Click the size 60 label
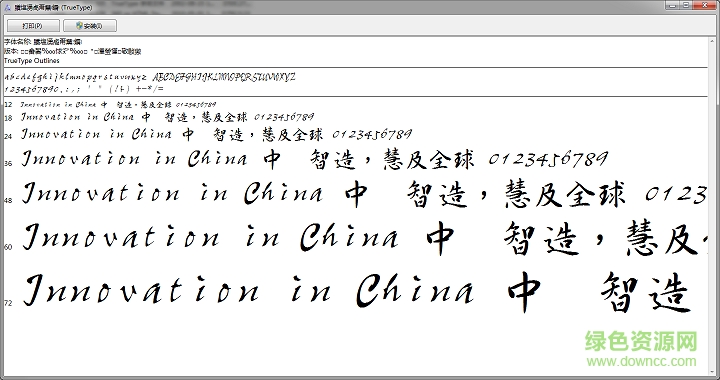Viewport: 720px width, 380px height. pos(8,247)
